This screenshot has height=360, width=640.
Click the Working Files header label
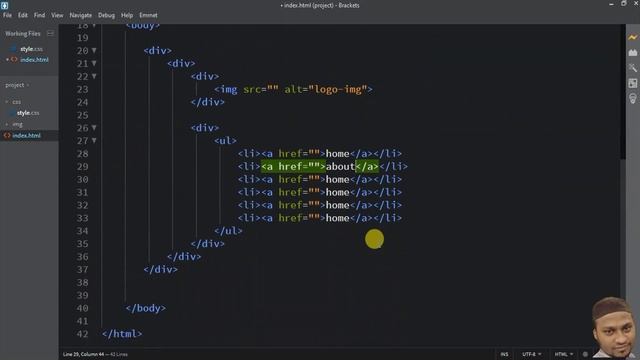tap(23, 33)
